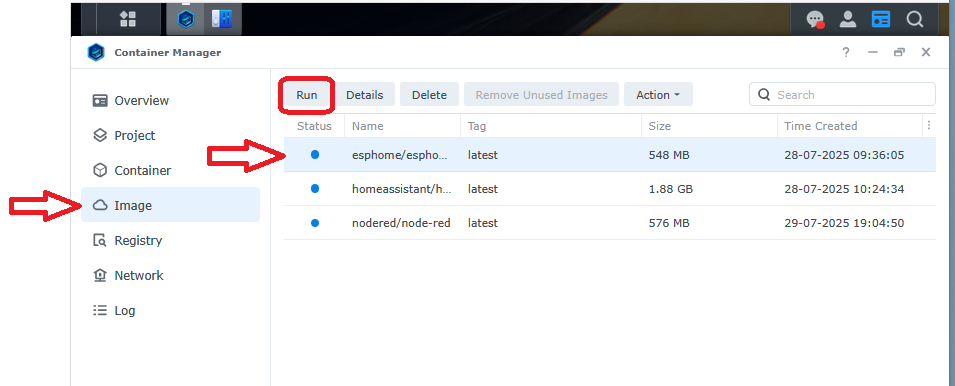Click the Log list icon

point(100,311)
